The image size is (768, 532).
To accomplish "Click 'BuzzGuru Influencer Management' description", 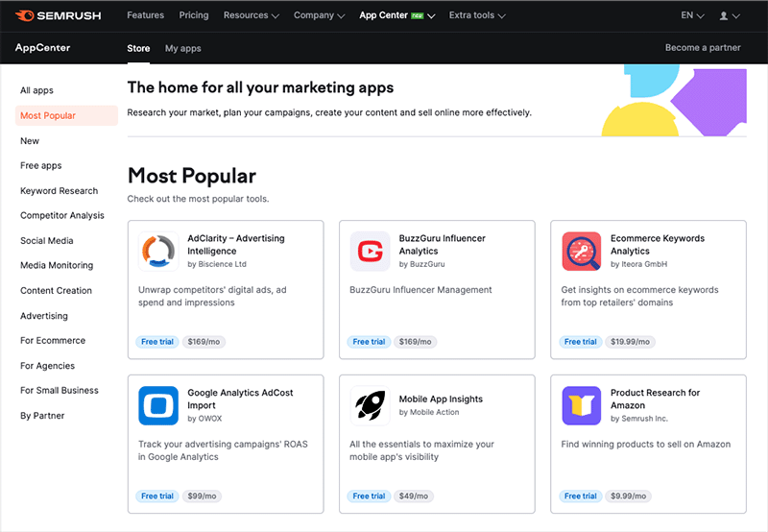I will [x=420, y=290].
